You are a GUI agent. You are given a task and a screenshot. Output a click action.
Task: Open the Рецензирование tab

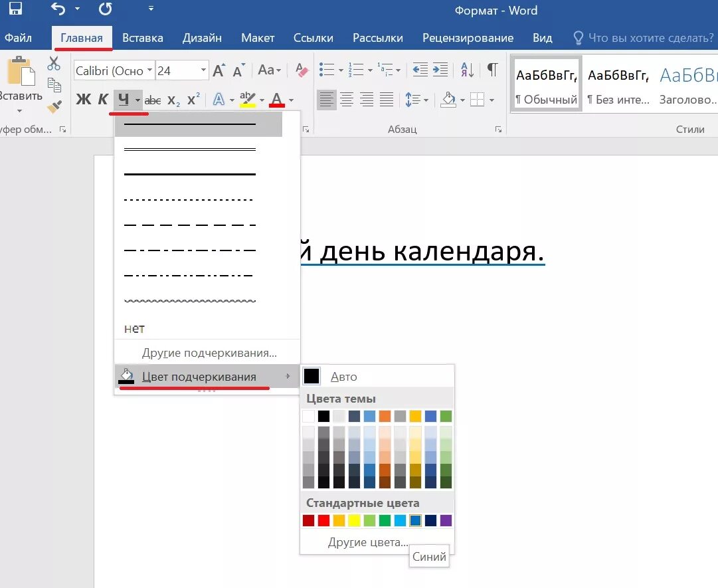click(468, 38)
